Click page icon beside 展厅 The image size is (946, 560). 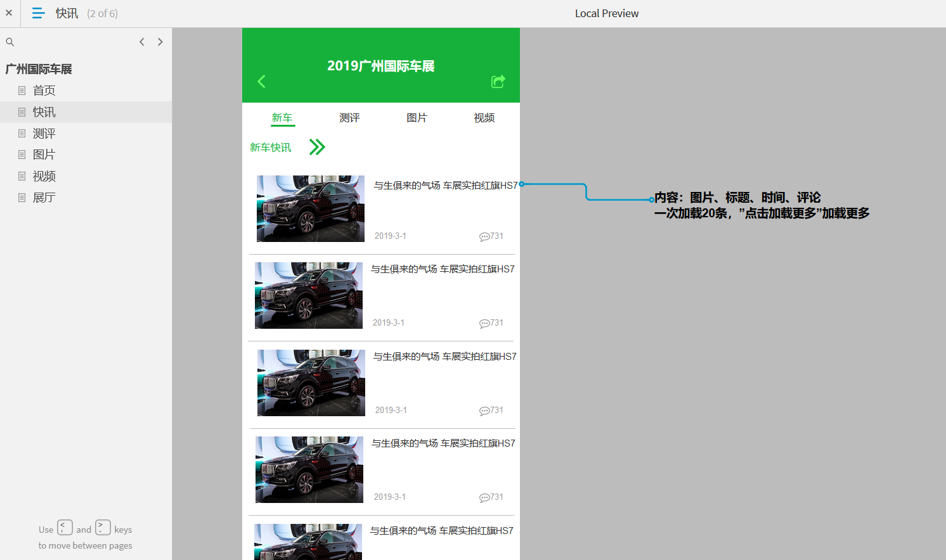[22, 198]
